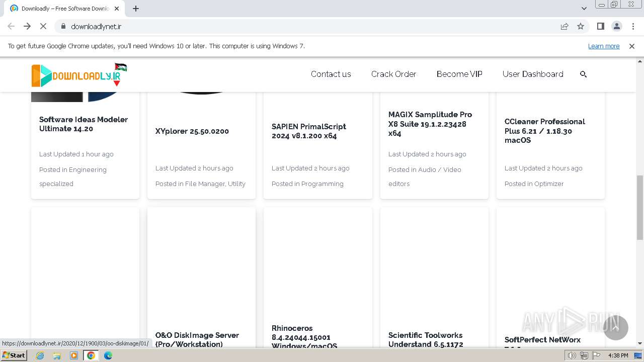Click the Engineering specialized category link
This screenshot has width=644, height=362.
pos(73,176)
